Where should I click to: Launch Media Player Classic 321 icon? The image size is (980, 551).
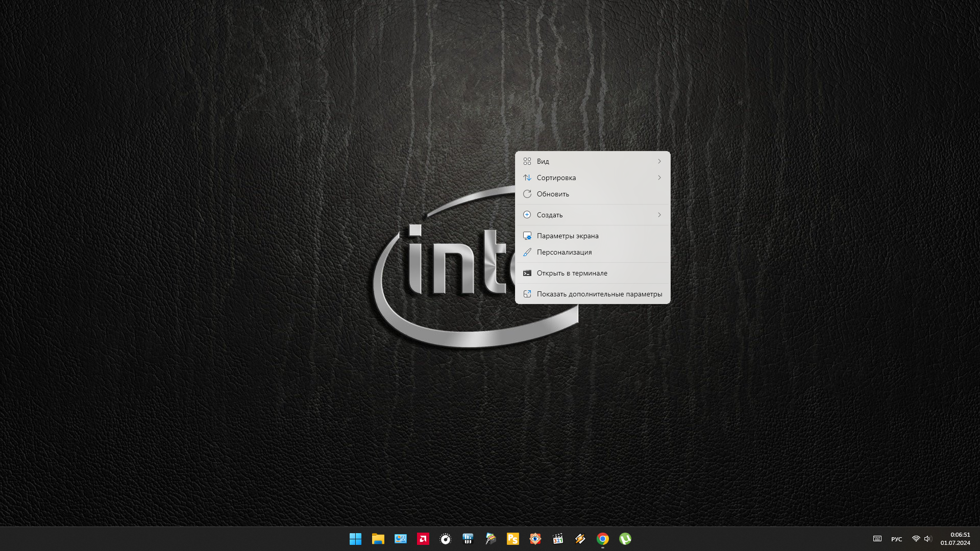[557, 539]
